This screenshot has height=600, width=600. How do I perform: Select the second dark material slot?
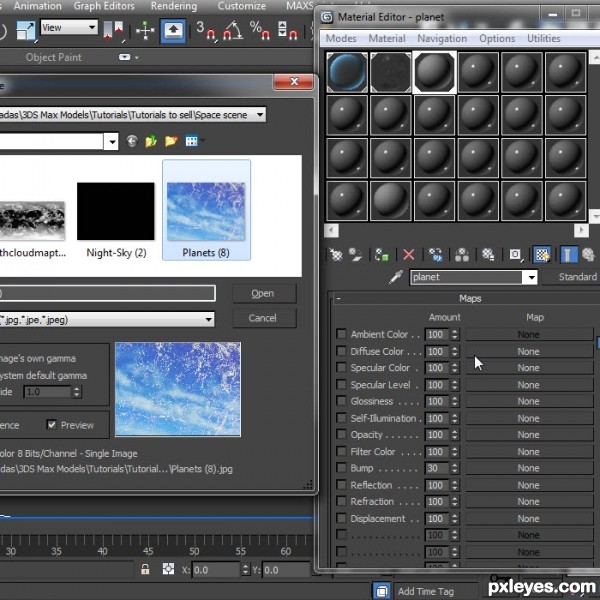(391, 72)
